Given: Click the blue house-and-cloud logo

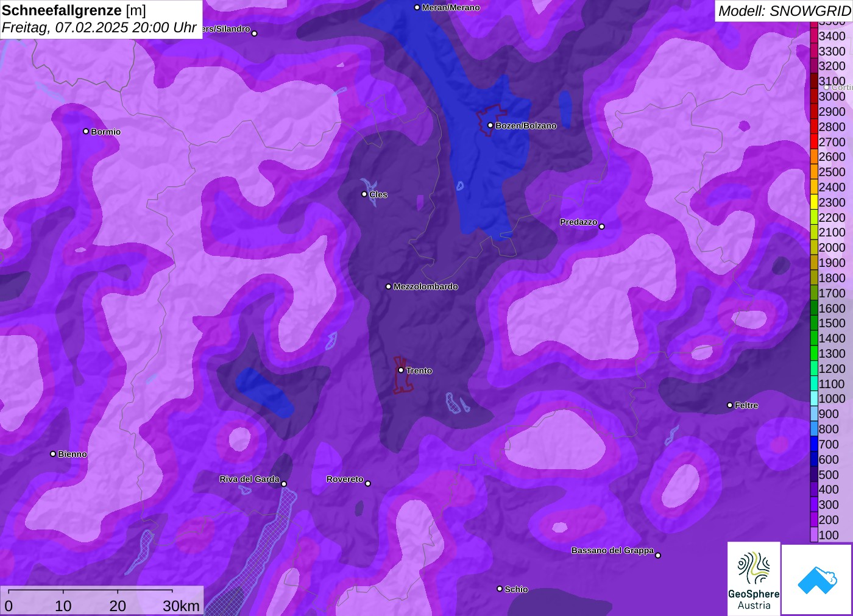Looking at the screenshot, I should click(817, 579).
